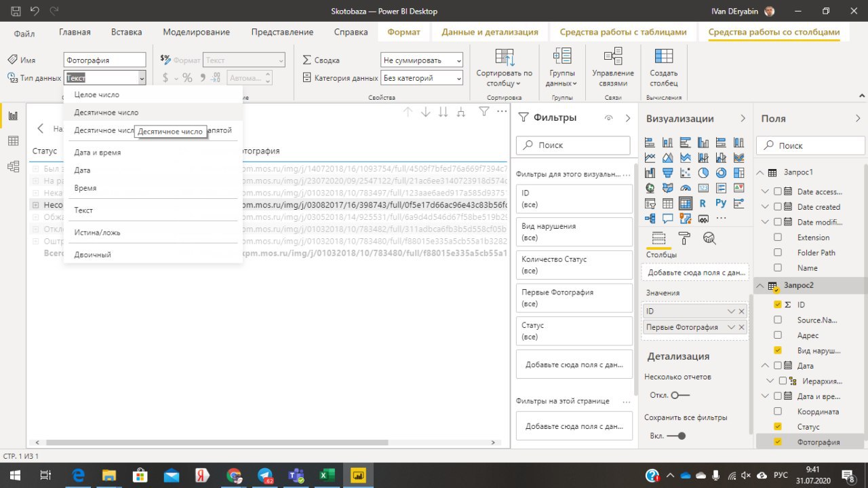Select the KPI visual

(x=738, y=188)
